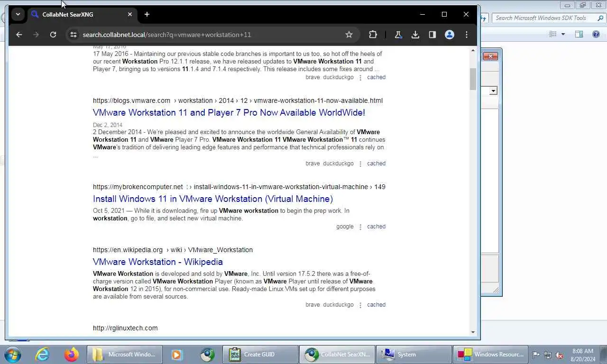607x364 pixels.
Task: Change view icon in Explorer window
Action: click(552, 34)
